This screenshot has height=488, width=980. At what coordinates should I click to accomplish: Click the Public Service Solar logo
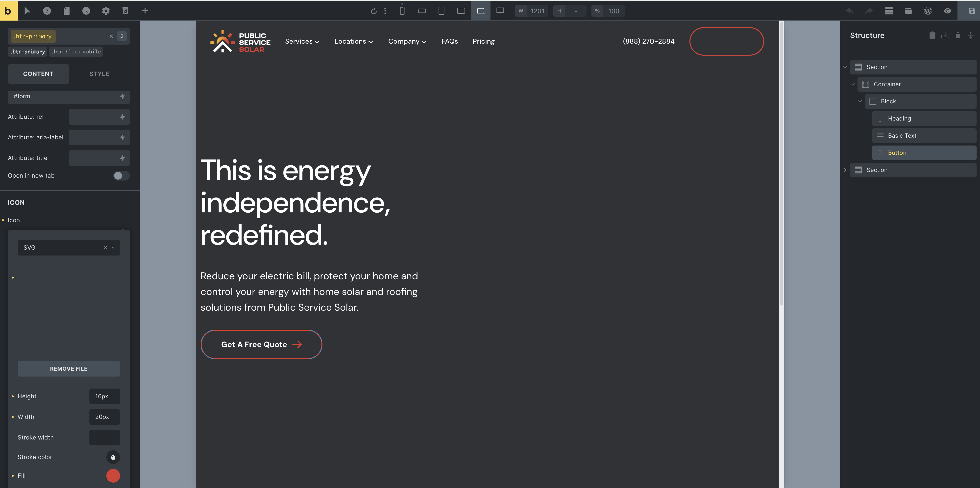pyautogui.click(x=240, y=41)
